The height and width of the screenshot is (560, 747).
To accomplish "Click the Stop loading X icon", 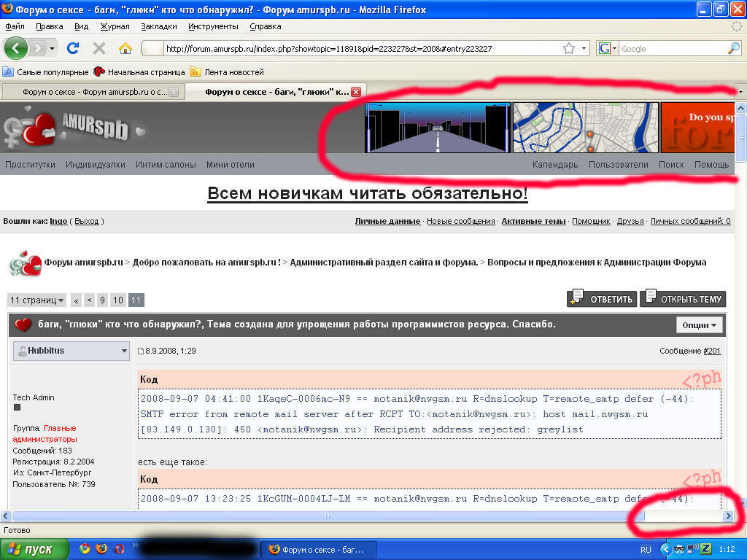I will 99,48.
